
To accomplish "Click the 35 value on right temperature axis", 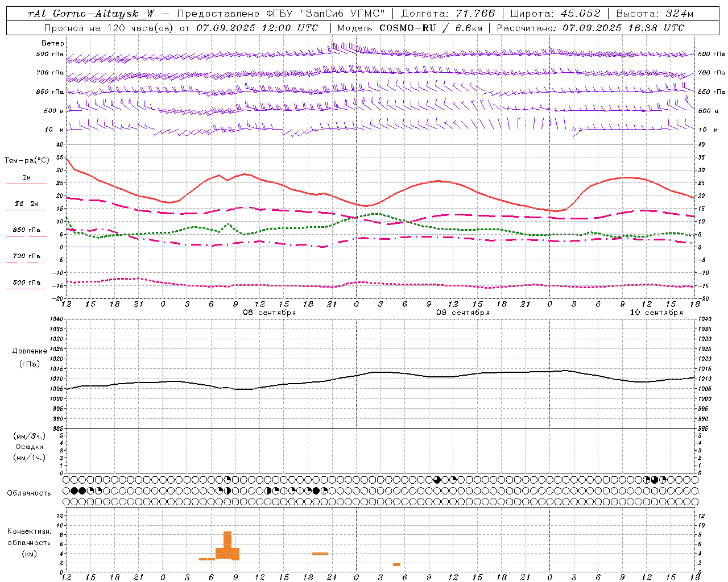I will 701,157.
